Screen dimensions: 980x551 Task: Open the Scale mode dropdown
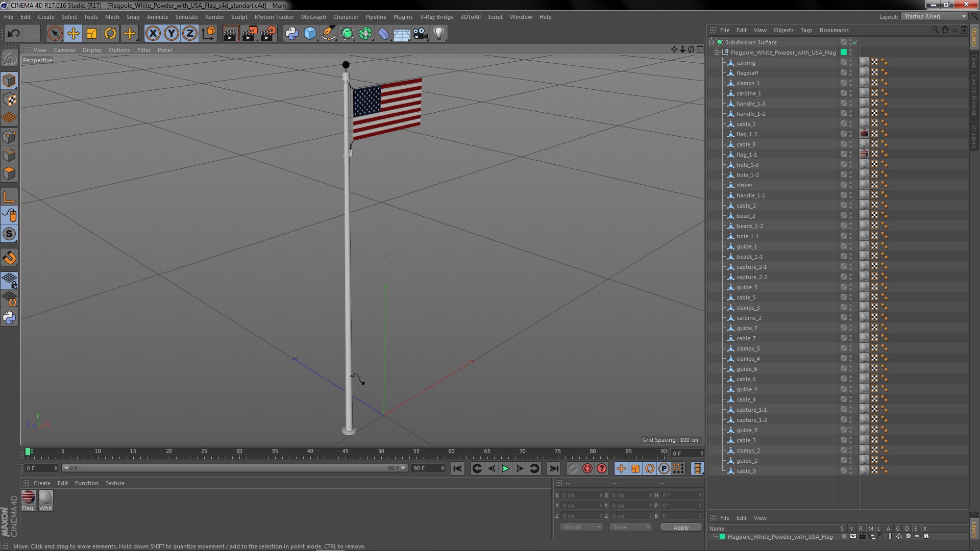pyautogui.click(x=631, y=528)
